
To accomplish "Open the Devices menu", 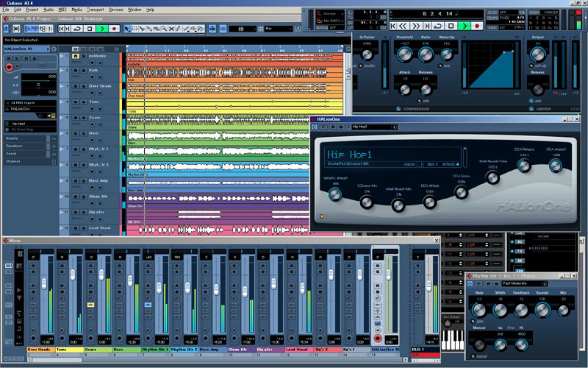I will 116,10.
